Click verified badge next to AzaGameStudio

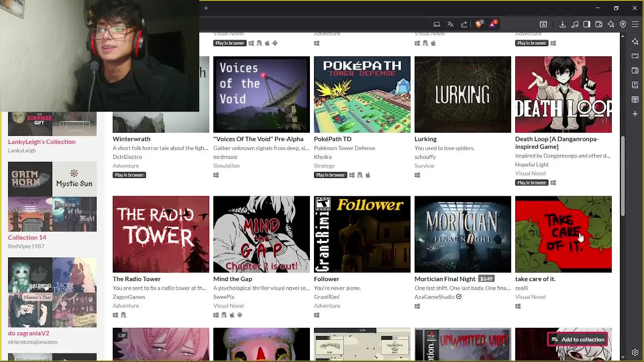pyautogui.click(x=459, y=297)
